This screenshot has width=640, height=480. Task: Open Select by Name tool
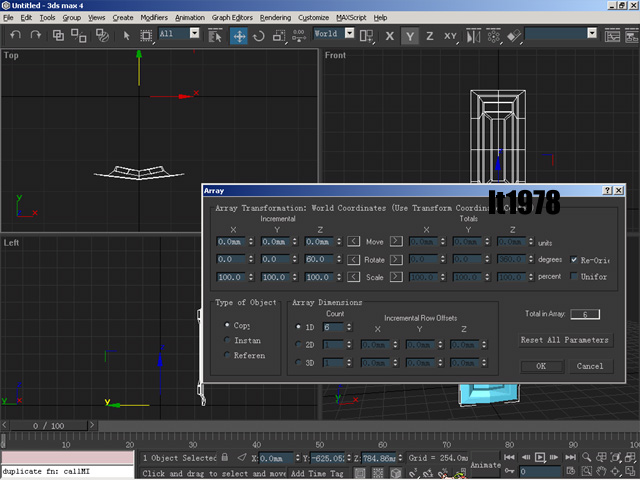215,36
